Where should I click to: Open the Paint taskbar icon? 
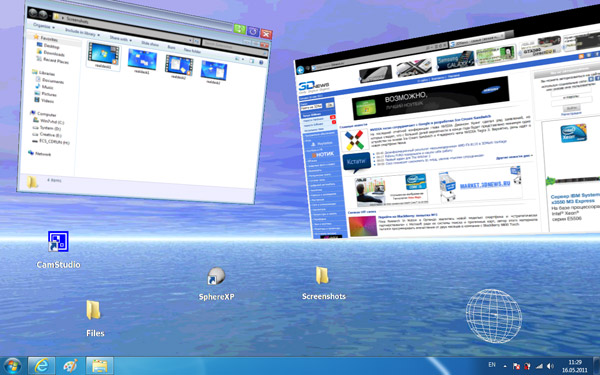[x=70, y=366]
